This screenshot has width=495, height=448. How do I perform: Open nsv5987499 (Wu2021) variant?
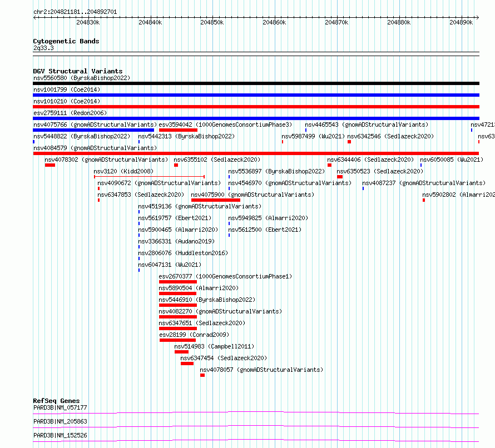[313, 136]
